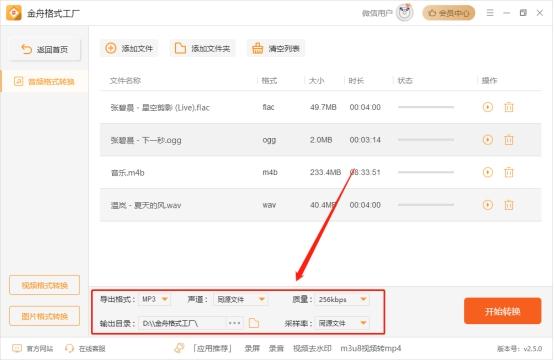Open the 声道 channel dropdown

pos(241,299)
